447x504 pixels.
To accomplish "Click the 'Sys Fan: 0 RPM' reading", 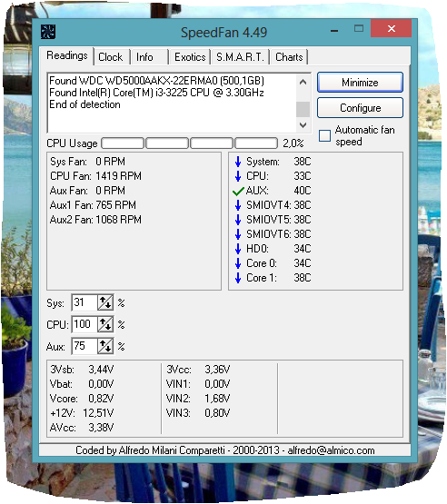I will [87, 162].
